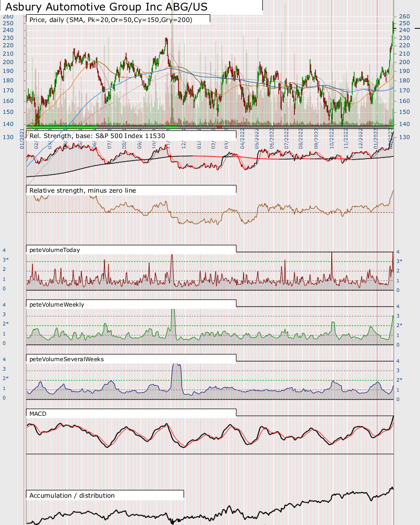
Task: Click the 06/2022 date axis label
Action: (x=271, y=139)
